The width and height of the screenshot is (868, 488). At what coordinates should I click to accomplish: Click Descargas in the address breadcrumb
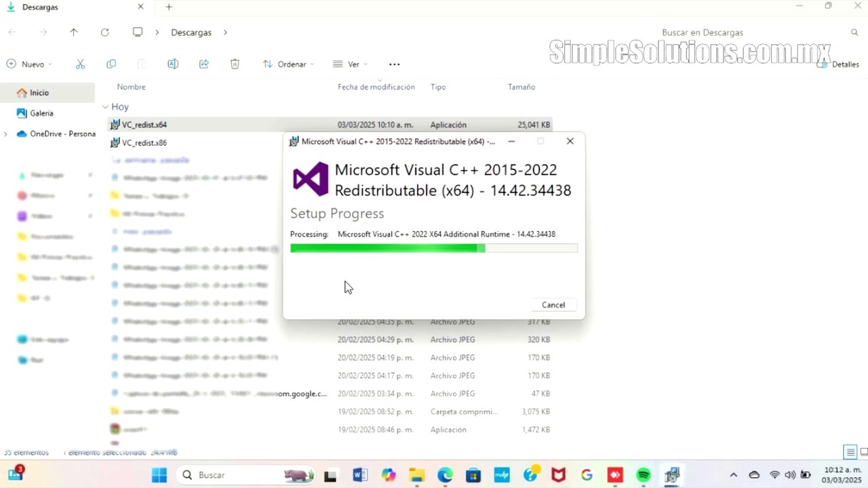coord(191,33)
